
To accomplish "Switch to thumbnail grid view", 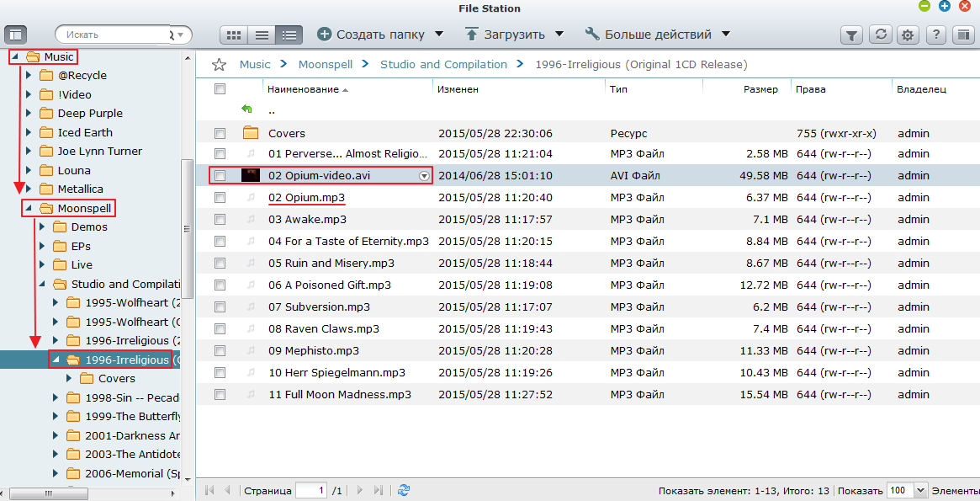I will [234, 35].
